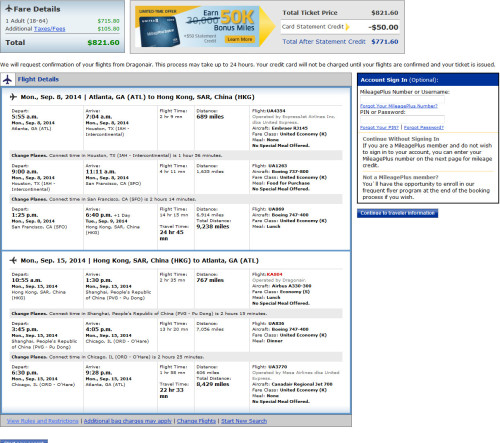Screen dimensions: 500x443
Task: Open the Learn More offer button
Action: point(240,39)
